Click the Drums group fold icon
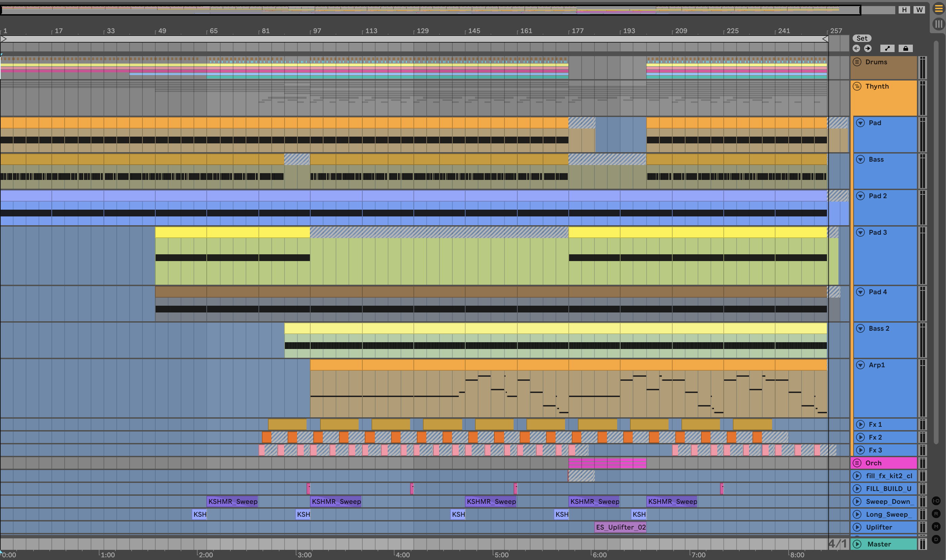 click(857, 62)
